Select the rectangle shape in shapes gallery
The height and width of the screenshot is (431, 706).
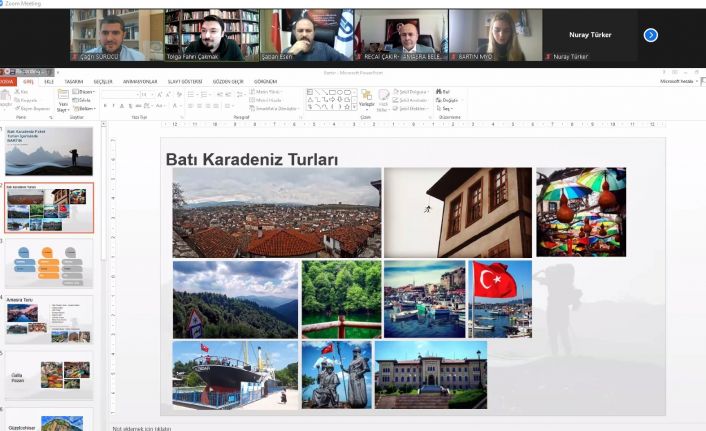333,92
